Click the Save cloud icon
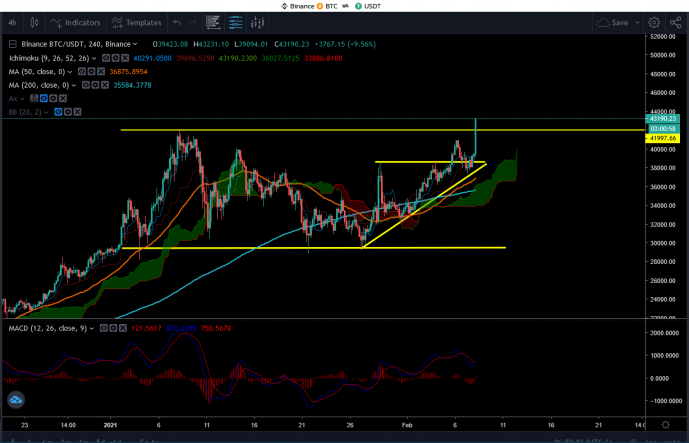Viewport: 689px width, 443px height. pyautogui.click(x=602, y=22)
